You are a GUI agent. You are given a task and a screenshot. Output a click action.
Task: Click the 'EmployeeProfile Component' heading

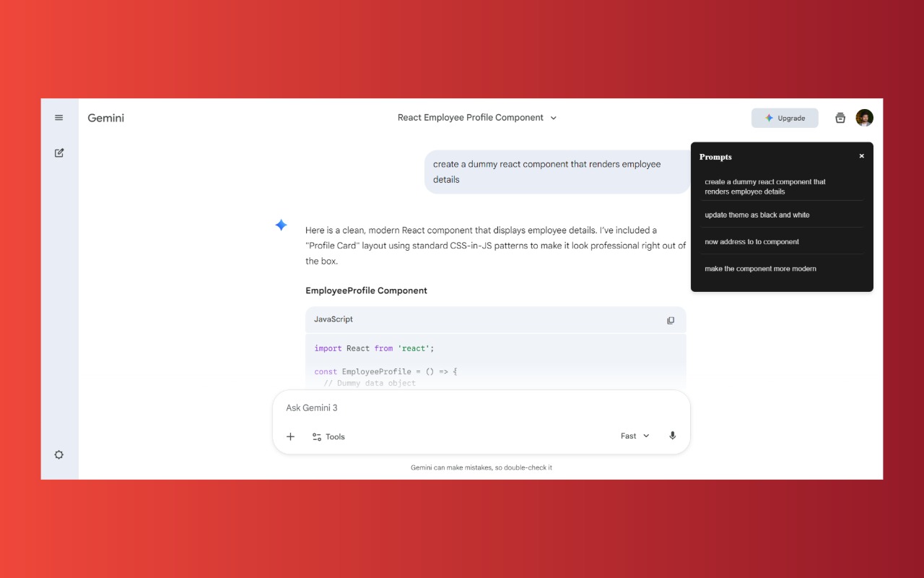pos(366,290)
